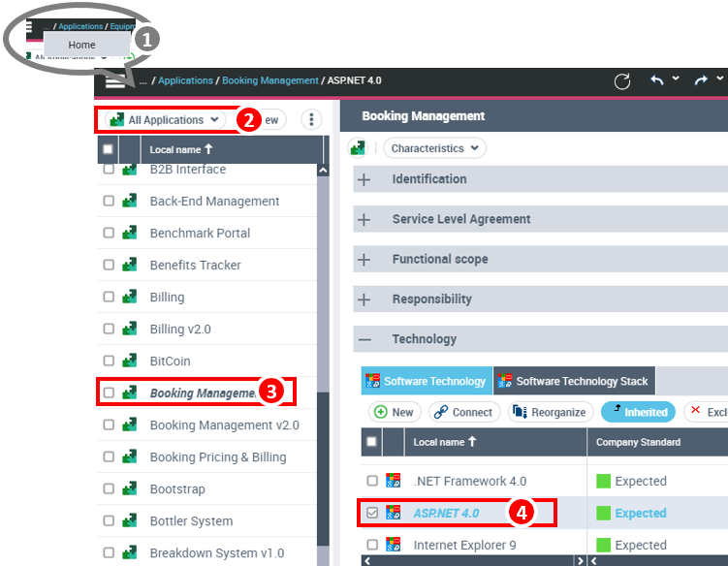Click the undo arrow icon
This screenshot has height=566, width=728.
pos(658,80)
